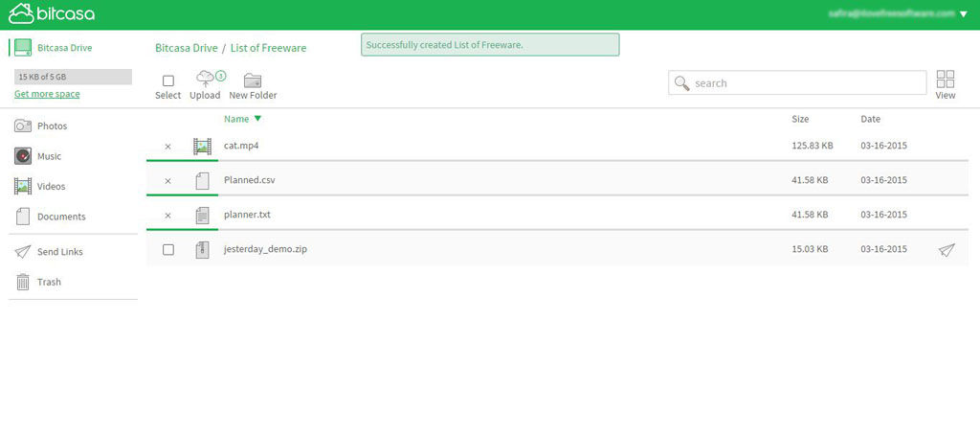The width and height of the screenshot is (980, 434).
Task: Click into the search field
Action: pos(797,82)
